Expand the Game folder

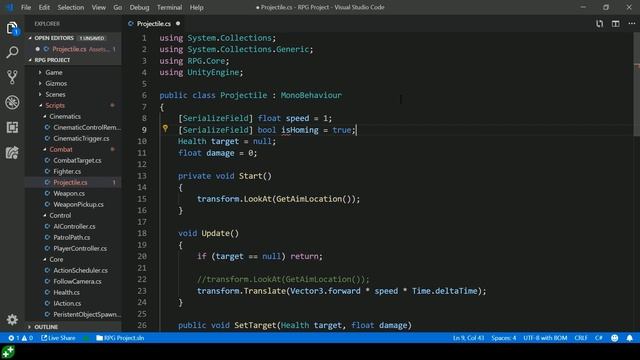[54, 72]
